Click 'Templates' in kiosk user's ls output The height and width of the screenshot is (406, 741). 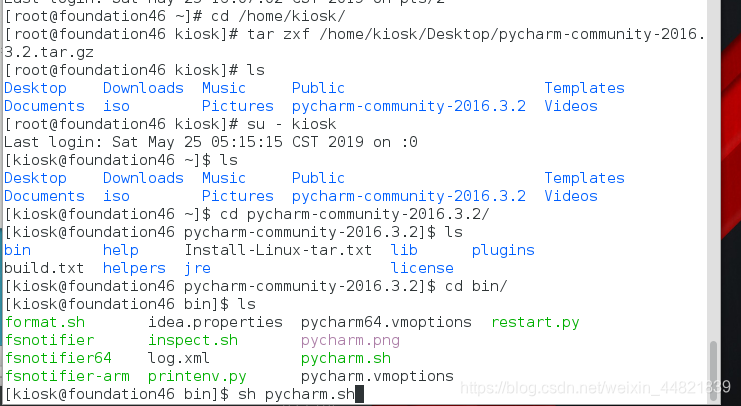pos(584,178)
